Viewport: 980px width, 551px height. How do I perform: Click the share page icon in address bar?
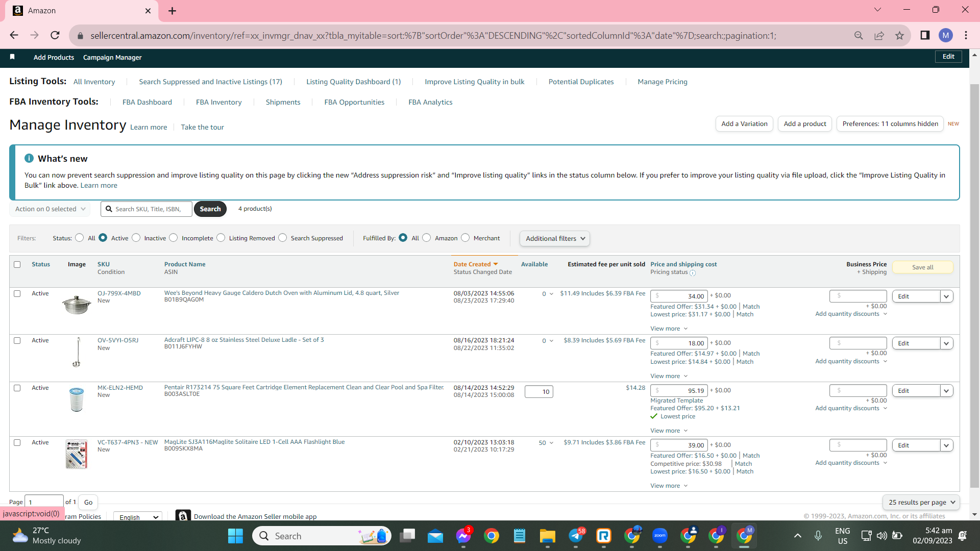point(879,35)
